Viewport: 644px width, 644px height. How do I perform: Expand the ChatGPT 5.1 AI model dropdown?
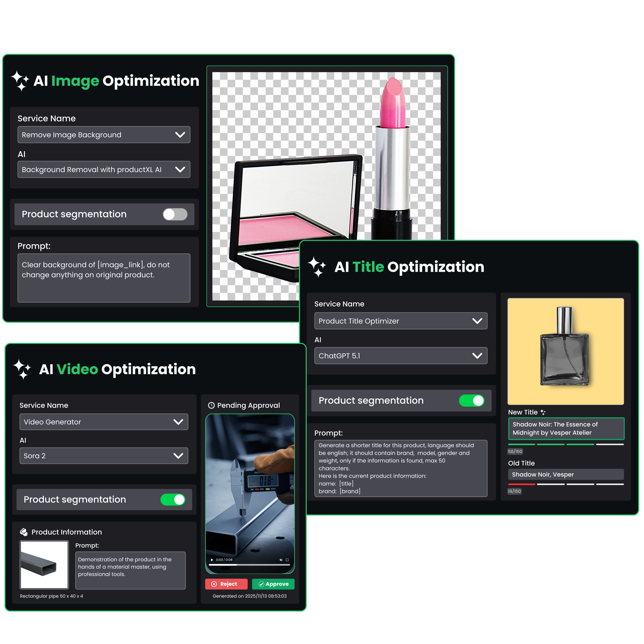401,356
